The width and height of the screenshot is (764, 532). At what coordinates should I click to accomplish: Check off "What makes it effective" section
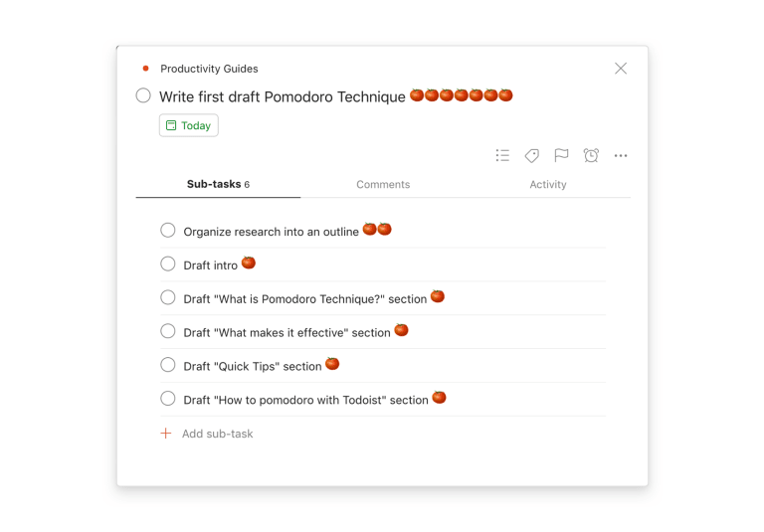coord(168,331)
